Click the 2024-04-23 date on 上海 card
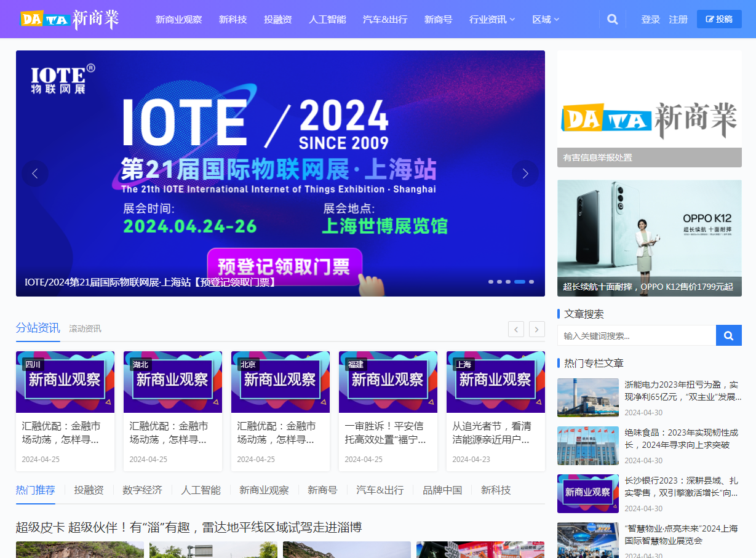Image resolution: width=756 pixels, height=558 pixels. coord(471,460)
